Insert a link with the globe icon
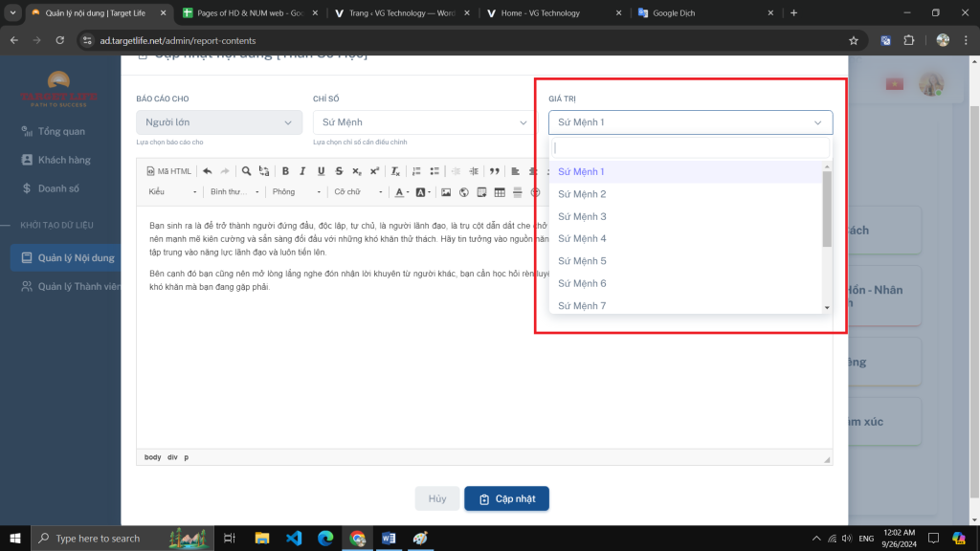980x551 pixels. (464, 192)
